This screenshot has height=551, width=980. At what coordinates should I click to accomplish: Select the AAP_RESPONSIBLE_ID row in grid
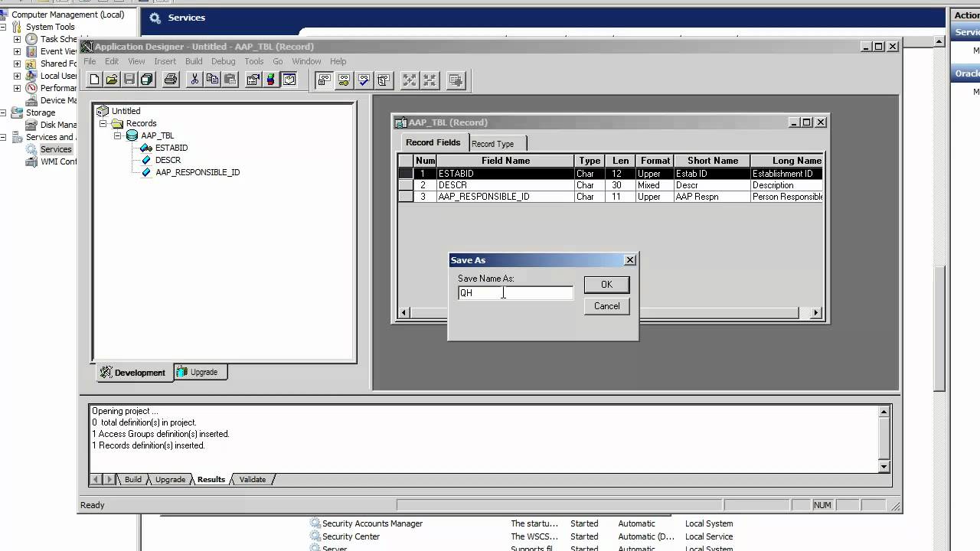click(610, 197)
